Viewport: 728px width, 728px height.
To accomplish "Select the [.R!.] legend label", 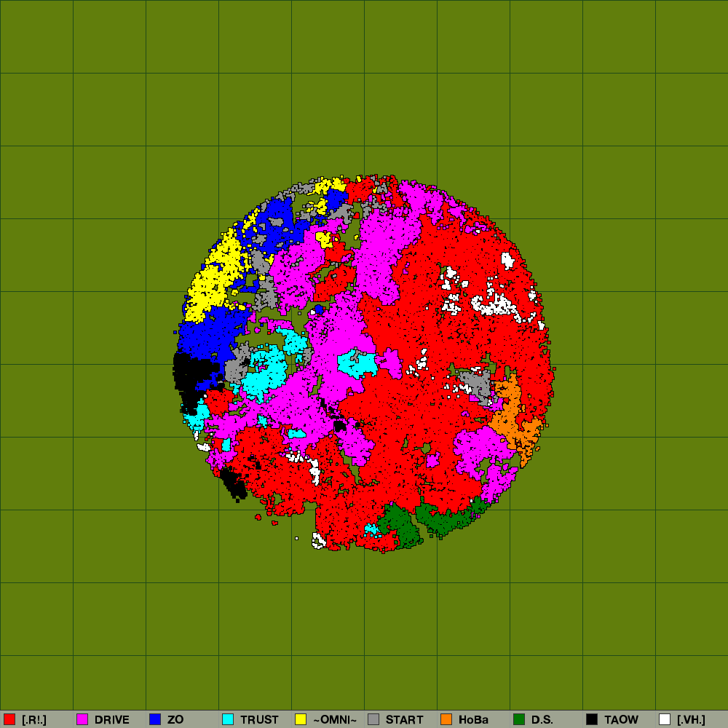I will (34, 720).
